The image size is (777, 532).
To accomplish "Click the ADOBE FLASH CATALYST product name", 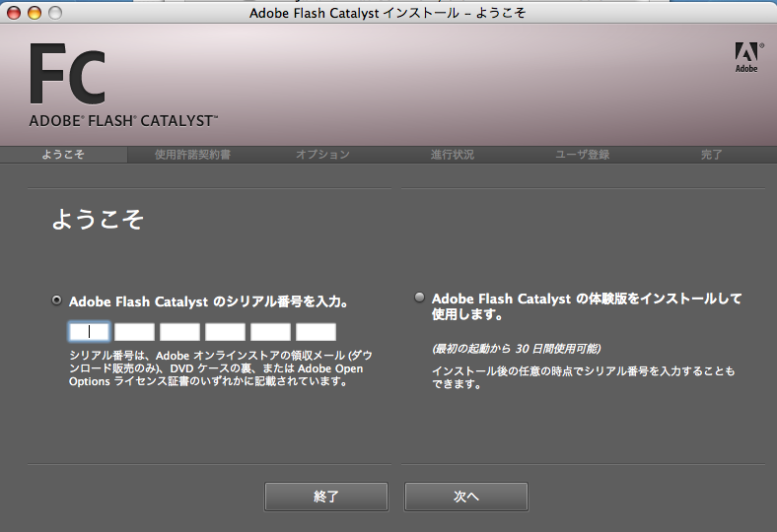I will coord(123,121).
